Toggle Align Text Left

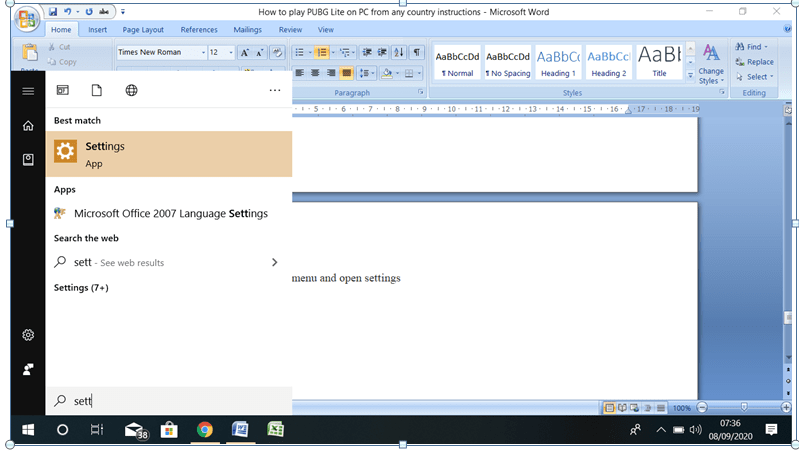[x=300, y=73]
